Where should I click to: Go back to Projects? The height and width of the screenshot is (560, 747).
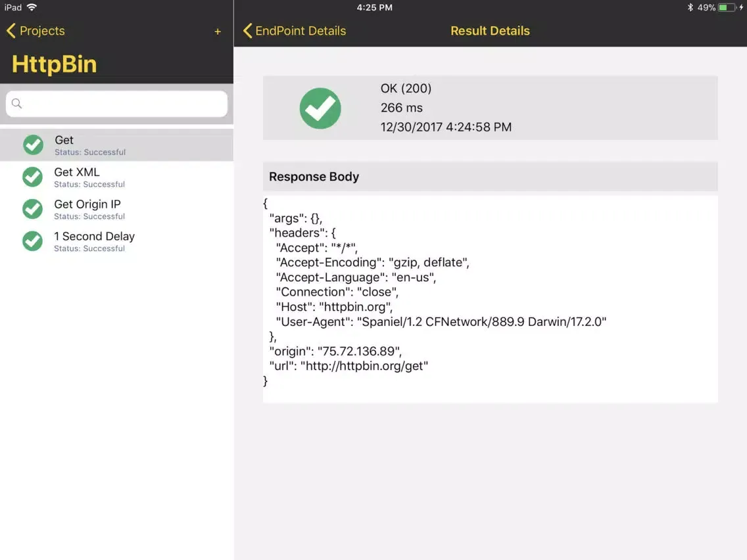36,31
